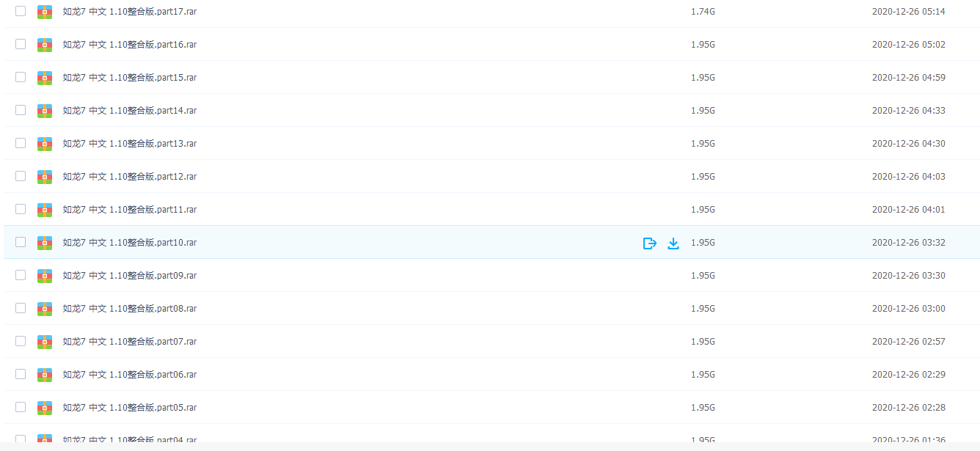Click the file name ending in part12.rar
This screenshot has width=980, height=451.
coord(130,177)
